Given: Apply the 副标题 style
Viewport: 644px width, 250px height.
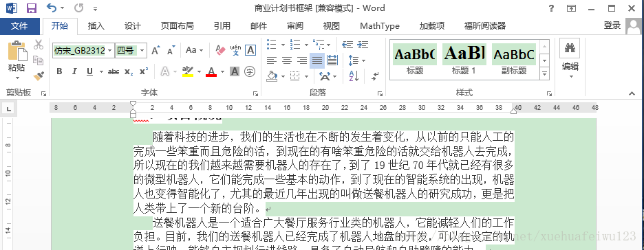Looking at the screenshot, I should (514, 60).
